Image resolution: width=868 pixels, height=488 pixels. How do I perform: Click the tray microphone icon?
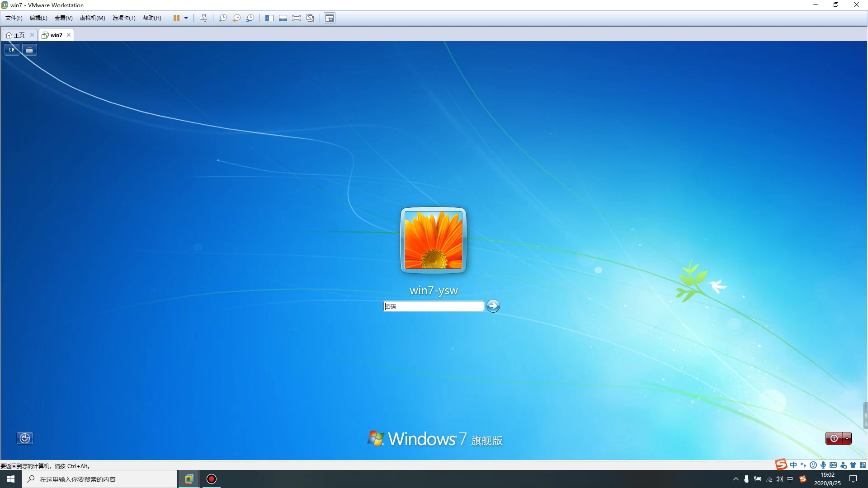746,479
